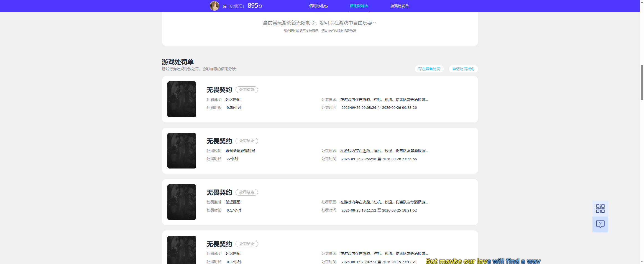The width and height of the screenshot is (644, 264).
Task: Select thumbnail of the 2026-08-25 penalty
Action: tap(182, 202)
